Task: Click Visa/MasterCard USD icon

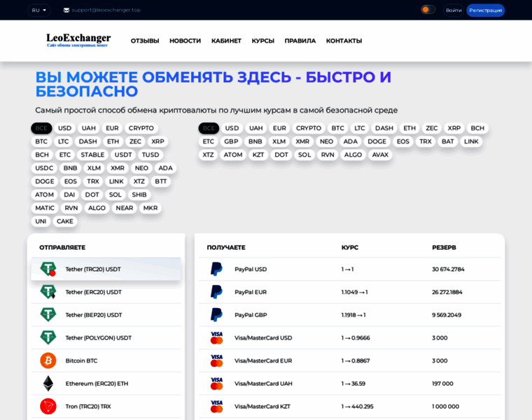Action: click(x=216, y=337)
